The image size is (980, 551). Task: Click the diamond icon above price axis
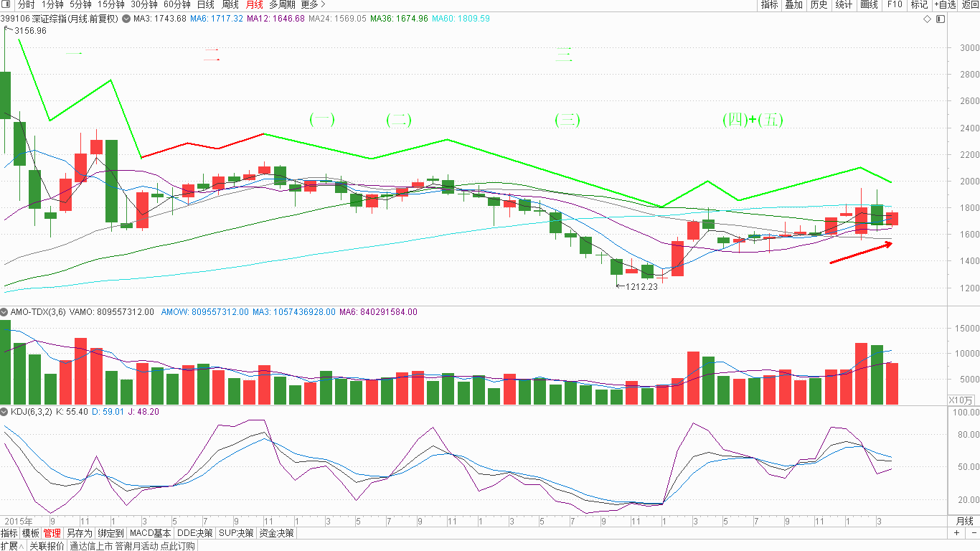[927, 19]
